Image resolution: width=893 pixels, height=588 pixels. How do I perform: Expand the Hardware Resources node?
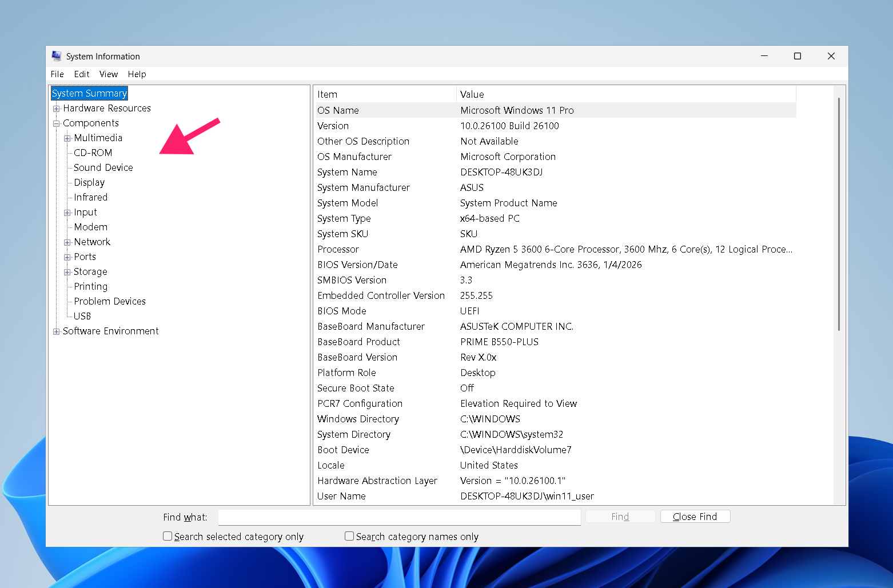[57, 109]
